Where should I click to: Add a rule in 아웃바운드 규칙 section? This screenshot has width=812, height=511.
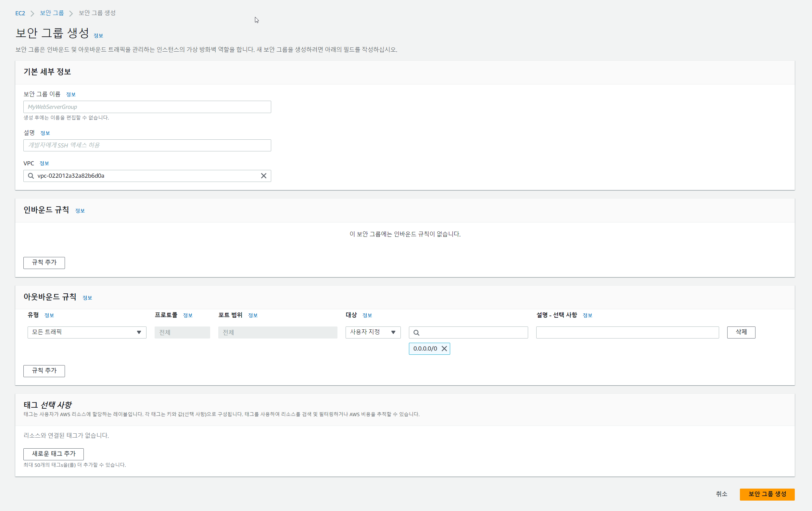click(x=44, y=371)
